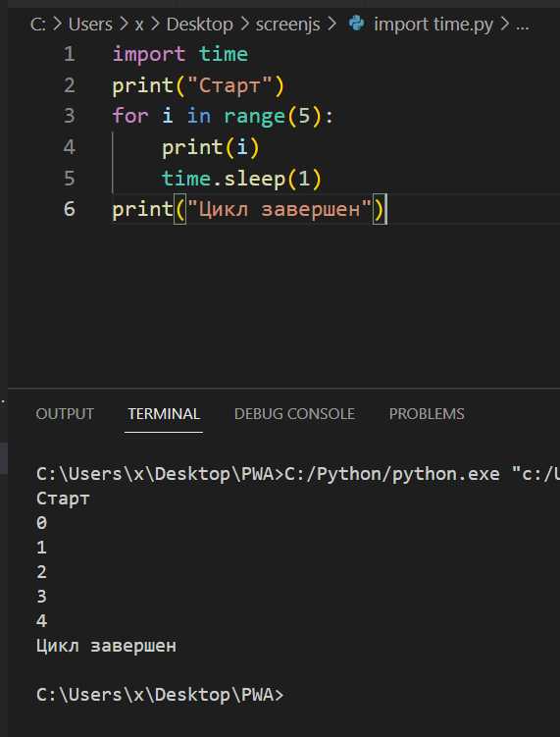Click line number 3 in the gutter
Screen dimensions: 560x737
coord(70,116)
